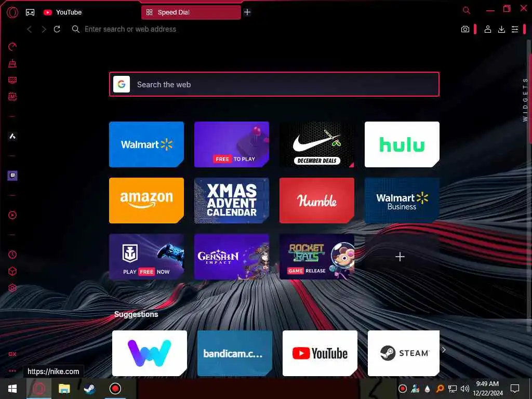The image size is (532, 399).
Task: Open the downloads panel
Action: [x=501, y=29]
